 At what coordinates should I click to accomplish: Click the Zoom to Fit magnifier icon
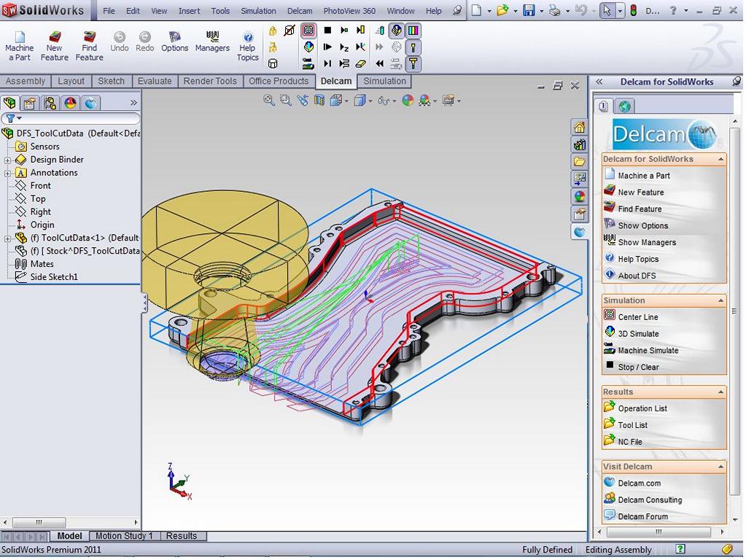pyautogui.click(x=269, y=100)
